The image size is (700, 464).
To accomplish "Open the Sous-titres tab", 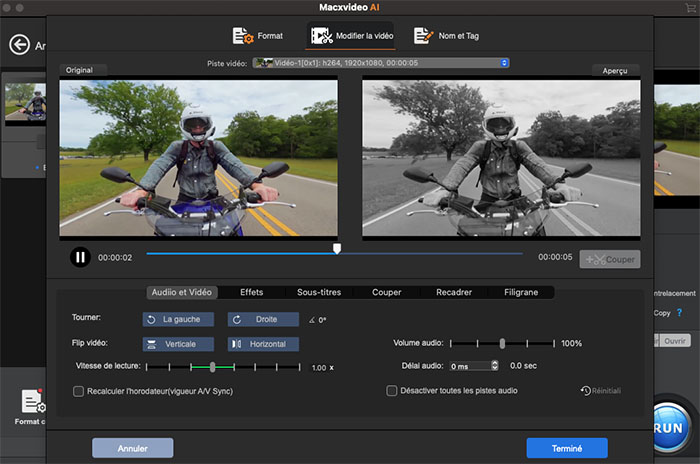I will coord(319,292).
